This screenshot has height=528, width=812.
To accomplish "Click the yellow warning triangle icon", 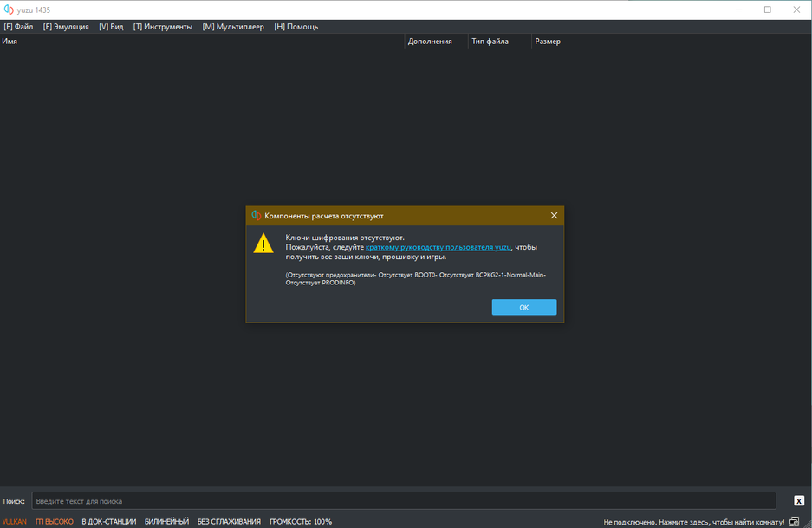I will (263, 244).
